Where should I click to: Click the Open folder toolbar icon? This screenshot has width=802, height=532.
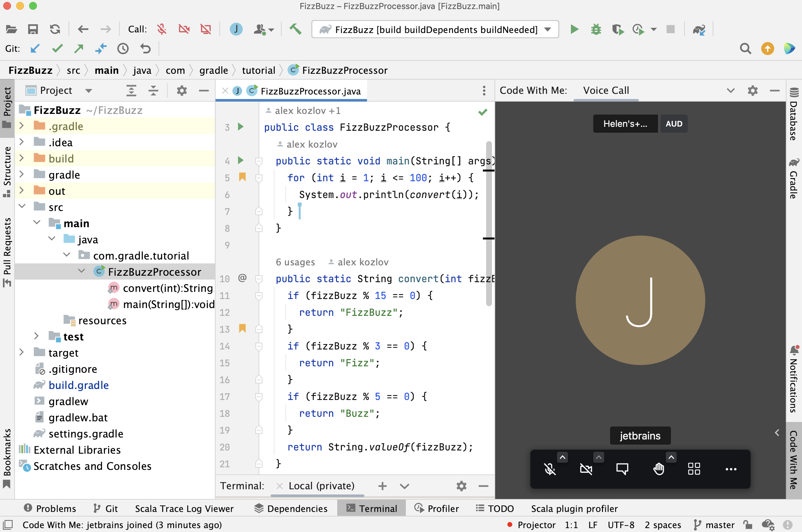(x=12, y=29)
